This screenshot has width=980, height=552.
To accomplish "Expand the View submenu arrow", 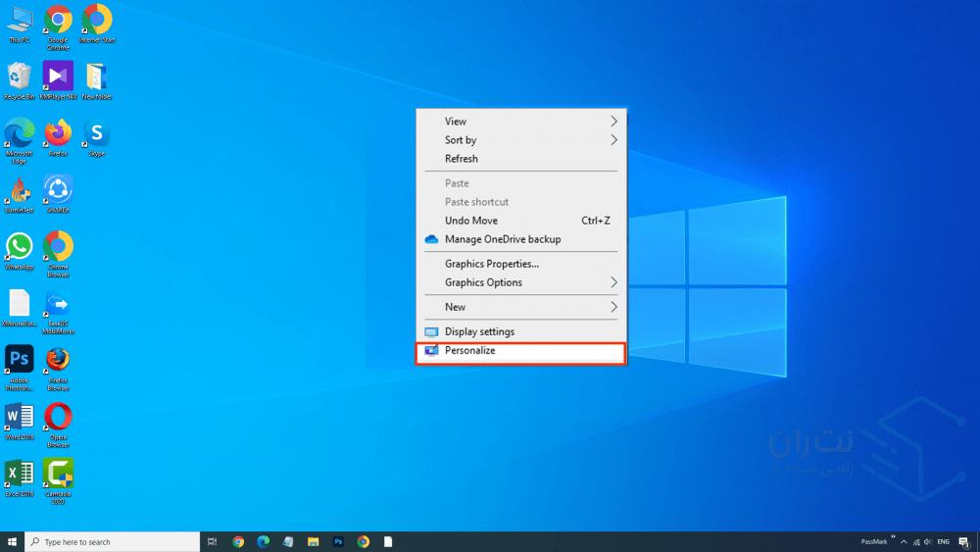I will point(613,122).
